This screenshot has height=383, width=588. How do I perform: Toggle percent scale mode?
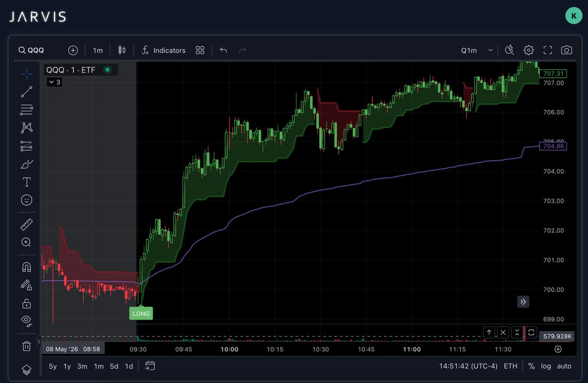tap(531, 366)
